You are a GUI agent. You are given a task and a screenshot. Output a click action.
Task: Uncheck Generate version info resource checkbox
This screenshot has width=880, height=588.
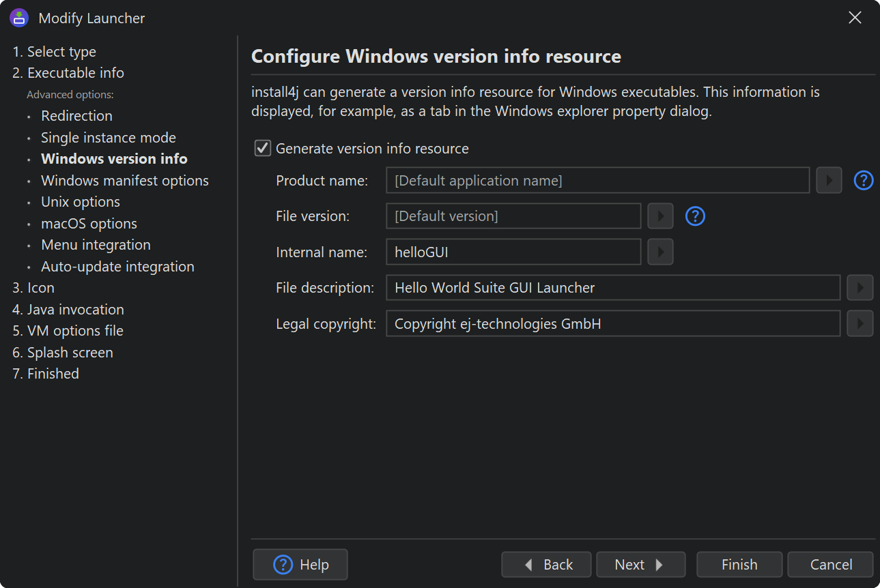tap(263, 148)
